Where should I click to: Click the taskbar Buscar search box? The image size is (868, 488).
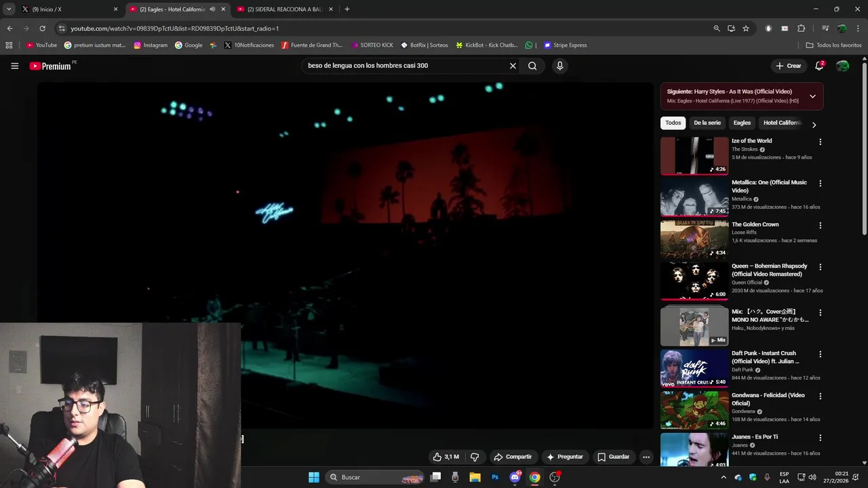click(x=376, y=477)
